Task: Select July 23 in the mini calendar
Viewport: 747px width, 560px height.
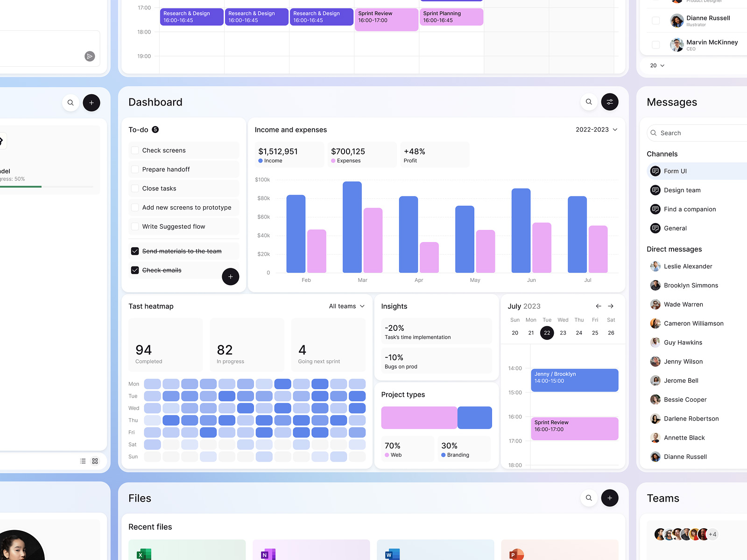Action: (563, 333)
